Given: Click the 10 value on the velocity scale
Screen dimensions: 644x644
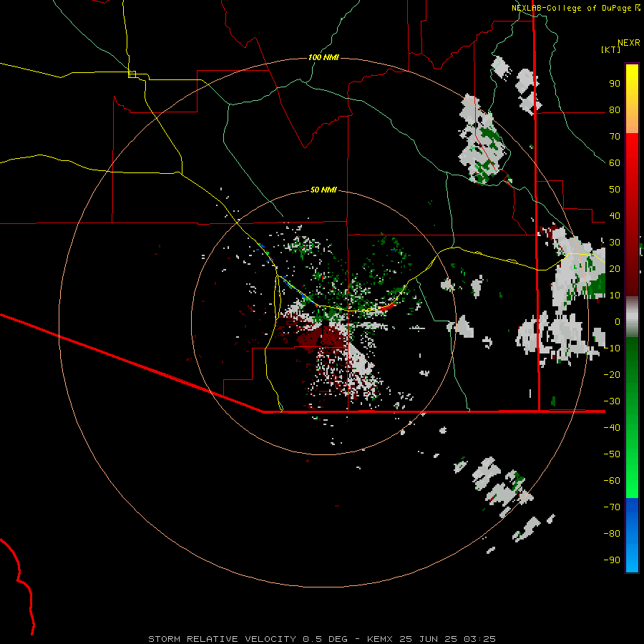Looking at the screenshot, I should point(615,296).
